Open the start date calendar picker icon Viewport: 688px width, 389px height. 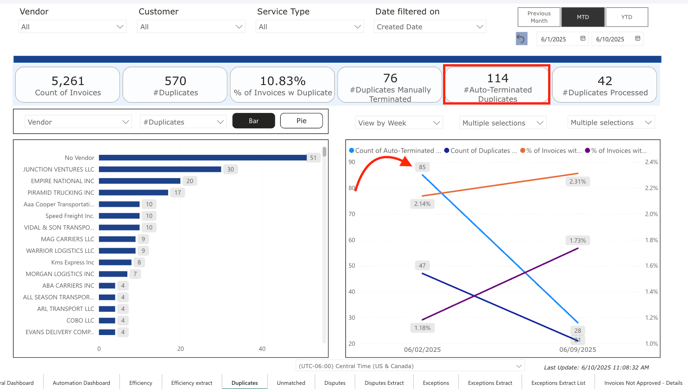583,39
